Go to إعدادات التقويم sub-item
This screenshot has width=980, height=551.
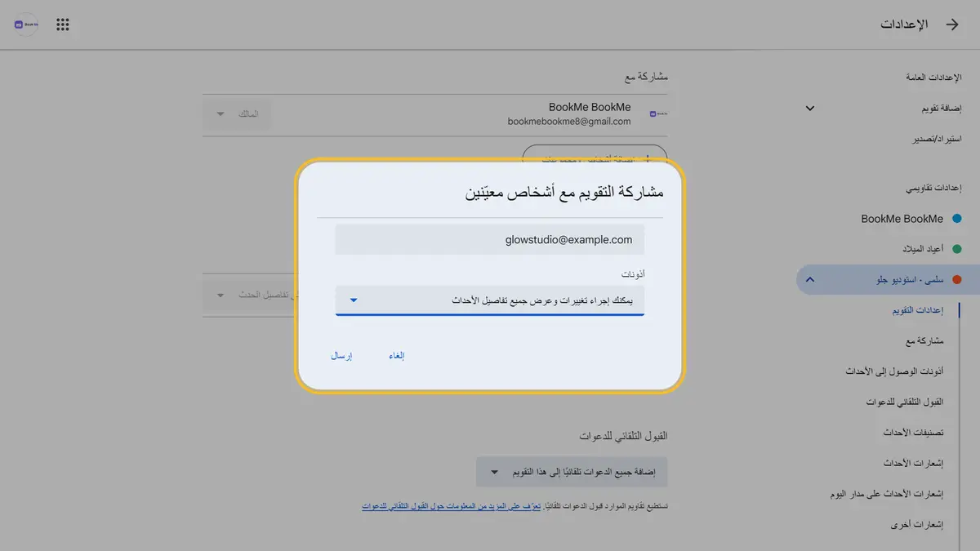[918, 310]
